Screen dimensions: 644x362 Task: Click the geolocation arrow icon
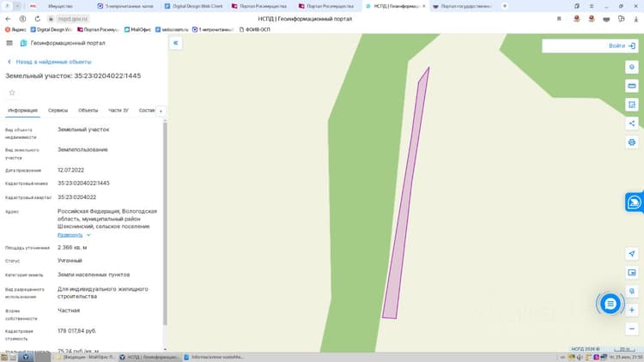tap(632, 254)
